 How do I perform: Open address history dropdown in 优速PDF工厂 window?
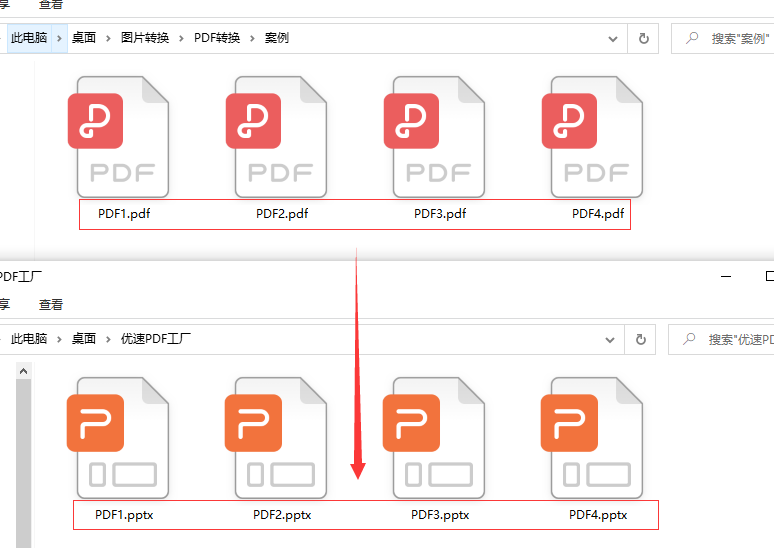tap(610, 340)
